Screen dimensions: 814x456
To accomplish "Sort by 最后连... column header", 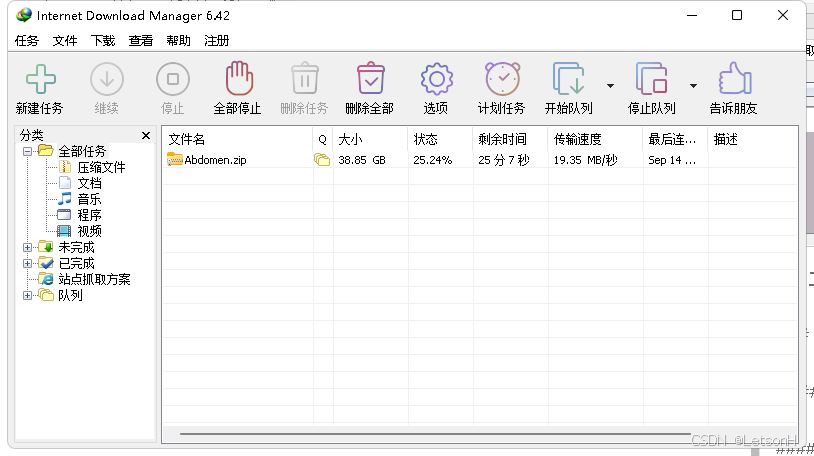I will 675,139.
